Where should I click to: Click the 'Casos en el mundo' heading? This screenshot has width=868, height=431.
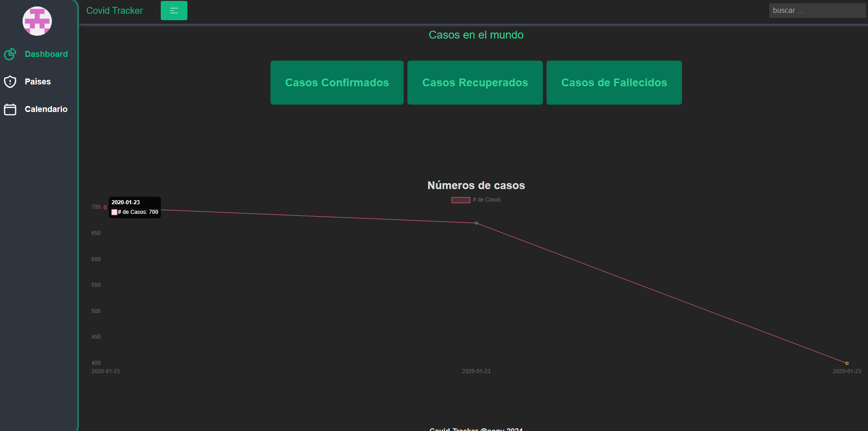pyautogui.click(x=476, y=35)
